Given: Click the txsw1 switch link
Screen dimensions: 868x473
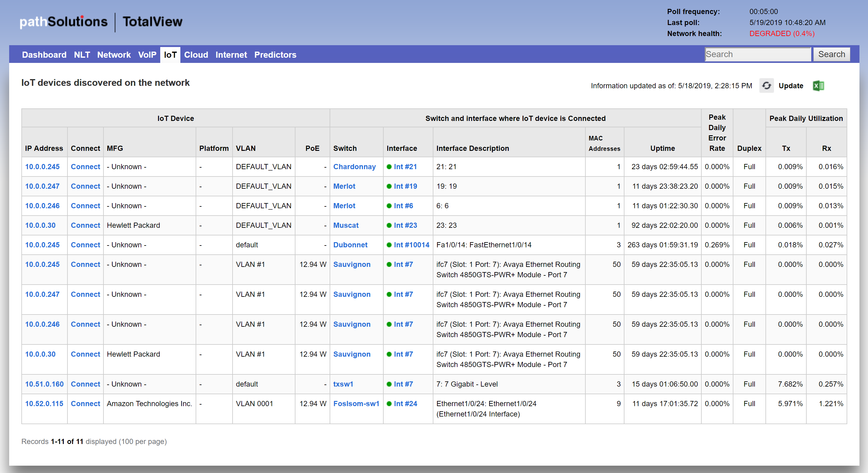Looking at the screenshot, I should coord(343,384).
